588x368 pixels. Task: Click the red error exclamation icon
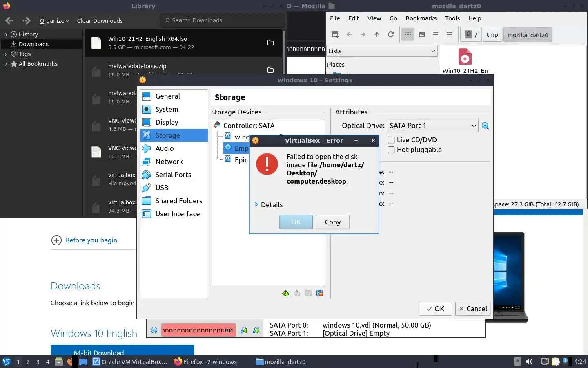point(267,164)
